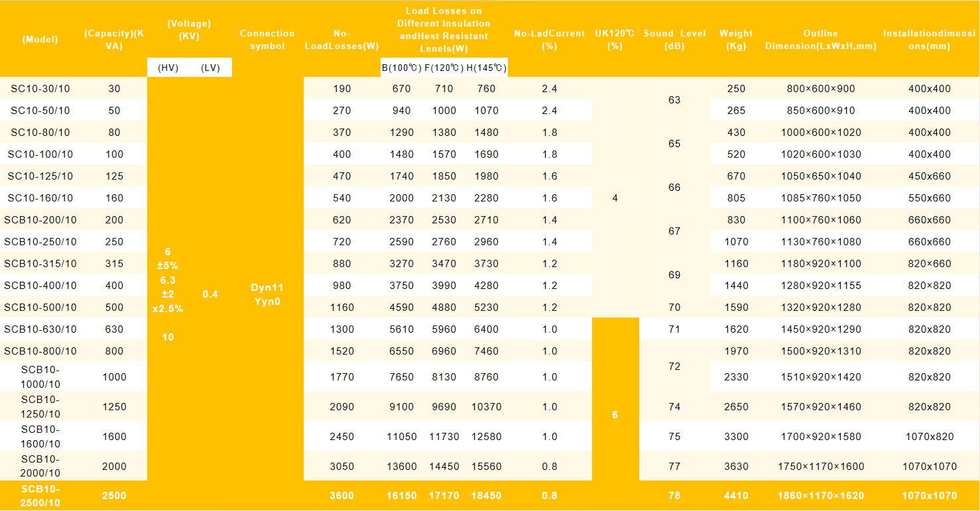The width and height of the screenshot is (980, 511).
Task: Click installation dimension 550x660
Action: 930,198
